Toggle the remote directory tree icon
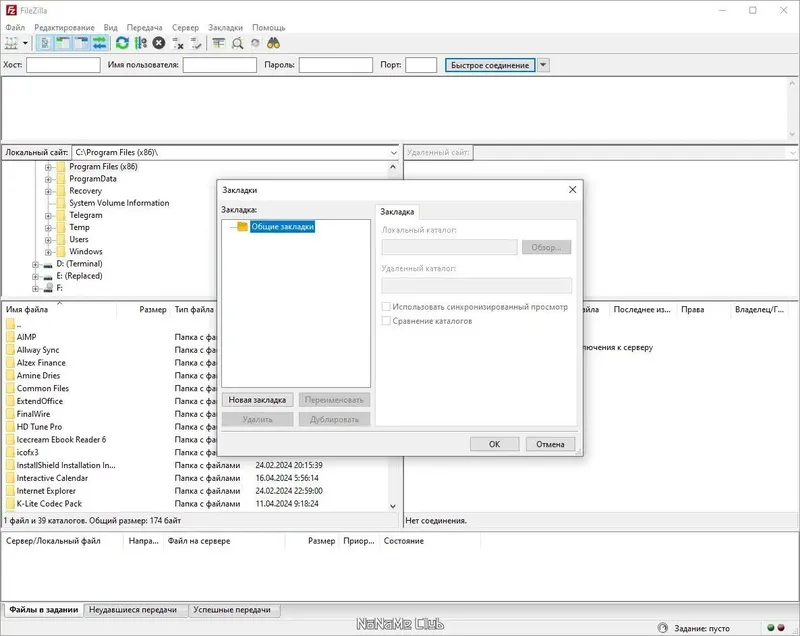Screen dimensions: 800x636 point(81,43)
